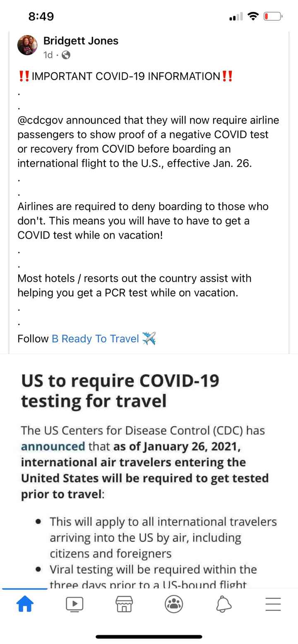
Task: Open the hamburger menu tab
Action: click(273, 604)
